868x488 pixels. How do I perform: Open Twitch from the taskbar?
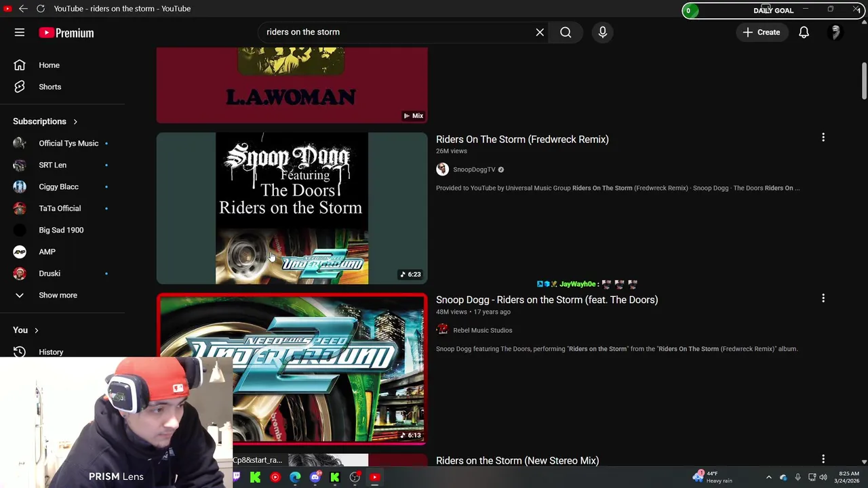[x=236, y=477]
